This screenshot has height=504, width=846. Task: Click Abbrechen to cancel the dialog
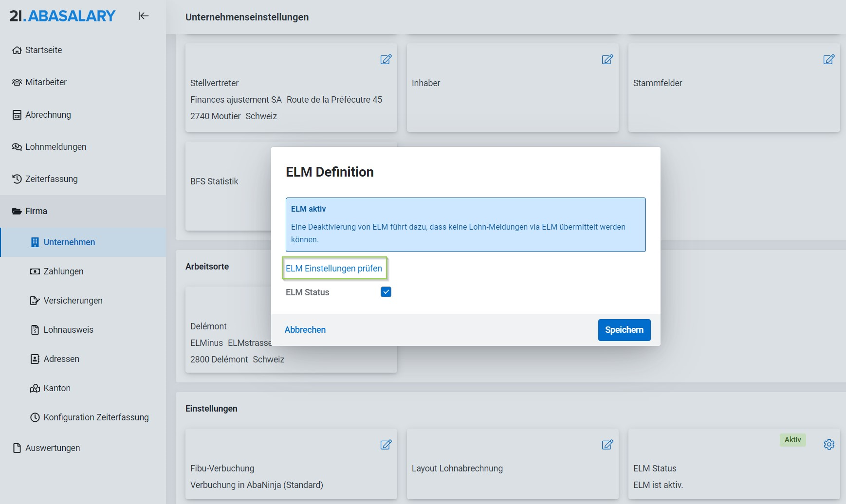click(x=305, y=330)
